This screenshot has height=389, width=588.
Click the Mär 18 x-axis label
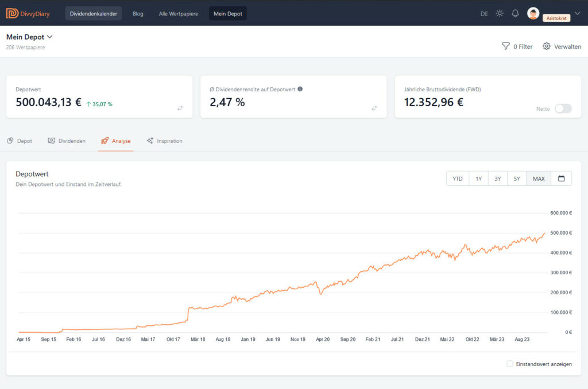(x=198, y=339)
